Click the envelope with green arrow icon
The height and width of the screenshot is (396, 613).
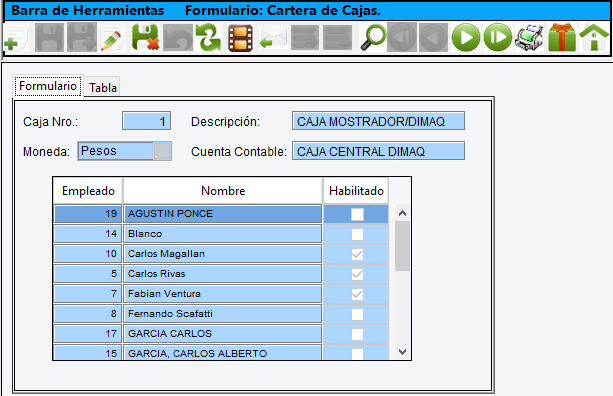pos(273,38)
